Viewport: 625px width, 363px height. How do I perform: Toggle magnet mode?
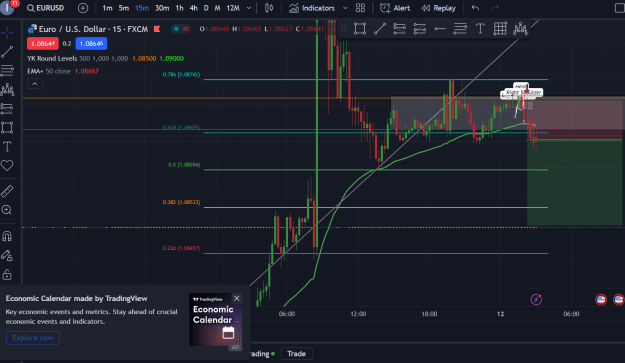pyautogui.click(x=7, y=236)
